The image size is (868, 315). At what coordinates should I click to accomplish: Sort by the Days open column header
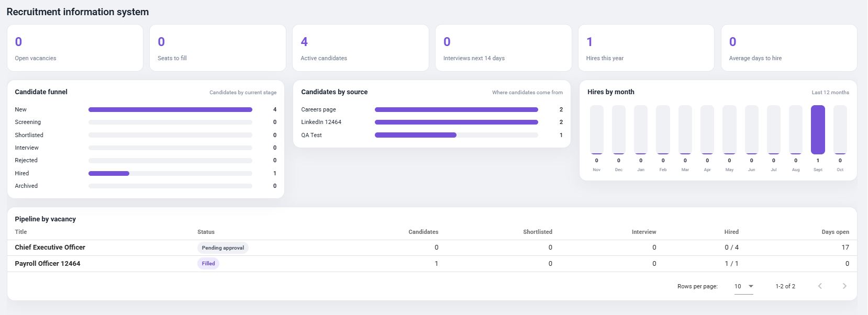pos(836,232)
